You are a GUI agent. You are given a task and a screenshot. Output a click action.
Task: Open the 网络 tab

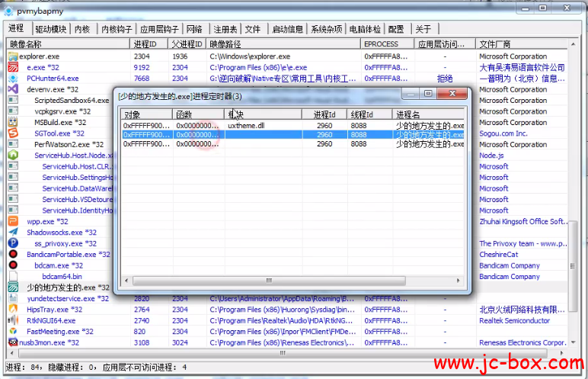[194, 29]
